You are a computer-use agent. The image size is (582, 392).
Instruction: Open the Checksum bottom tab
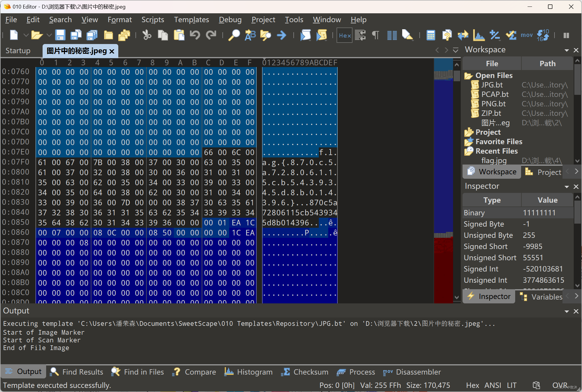[x=305, y=372]
